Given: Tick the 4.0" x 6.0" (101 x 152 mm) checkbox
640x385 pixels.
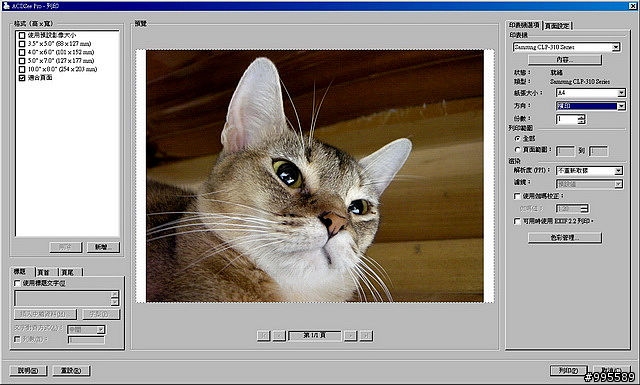Looking at the screenshot, I should [x=22, y=52].
